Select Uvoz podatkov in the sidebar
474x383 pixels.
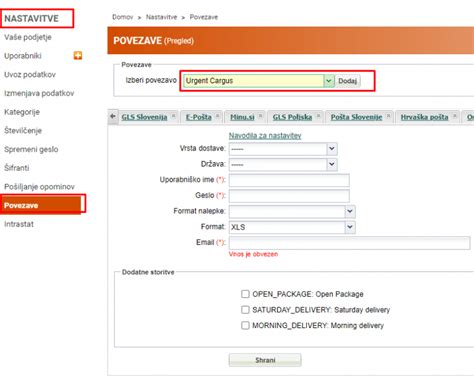pyautogui.click(x=30, y=74)
